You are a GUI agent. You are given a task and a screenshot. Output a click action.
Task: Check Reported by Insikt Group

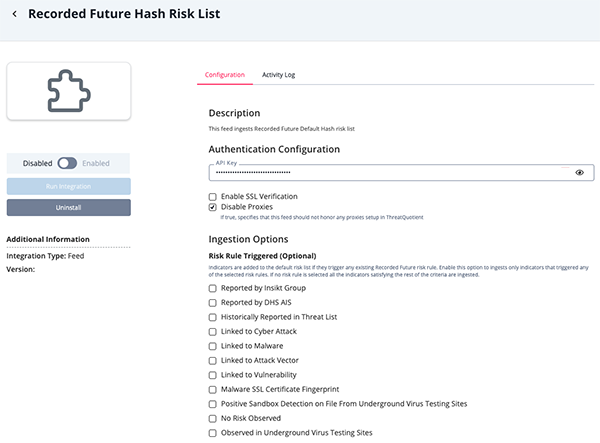(x=213, y=288)
